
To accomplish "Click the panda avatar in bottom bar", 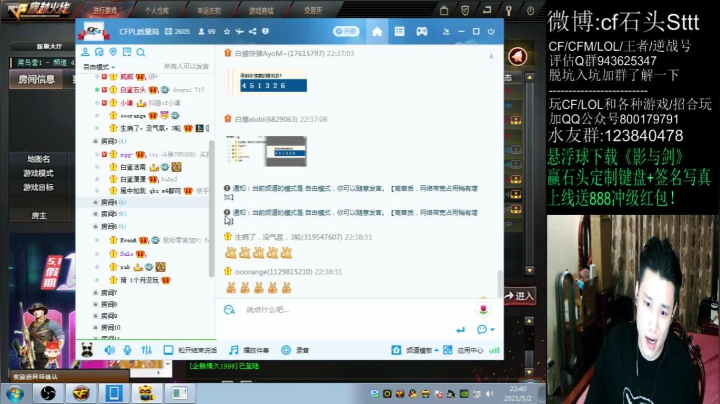I will 87,350.
